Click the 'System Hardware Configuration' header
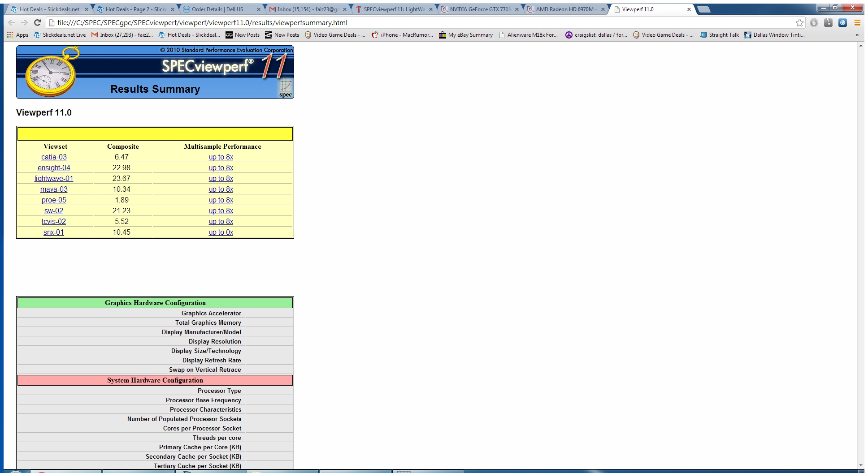868x473 pixels. tap(155, 380)
